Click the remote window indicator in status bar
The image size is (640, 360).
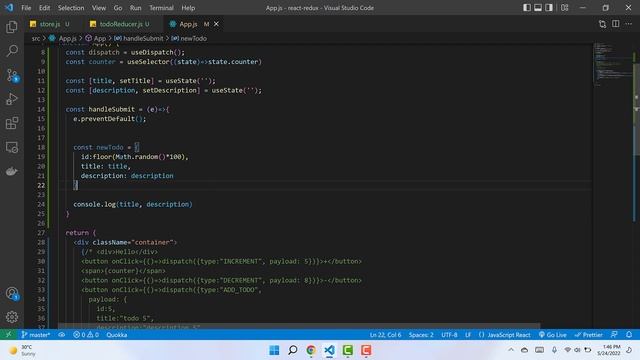tap(8, 335)
